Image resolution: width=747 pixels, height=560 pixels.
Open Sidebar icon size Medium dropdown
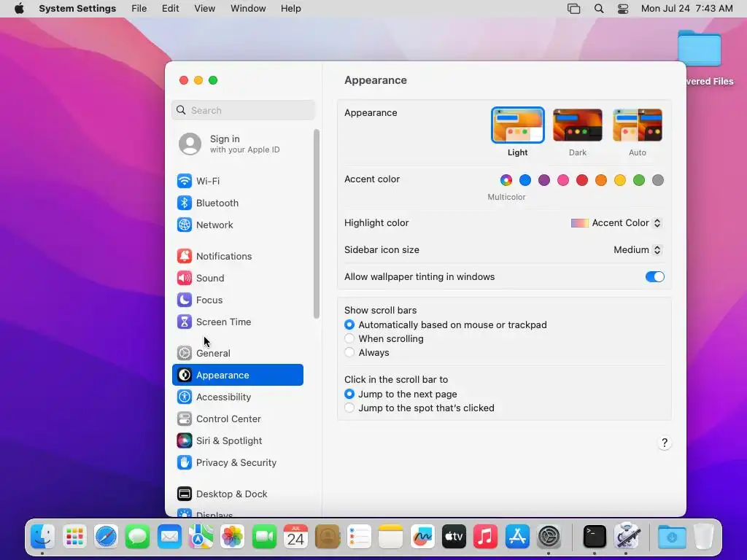(x=638, y=249)
